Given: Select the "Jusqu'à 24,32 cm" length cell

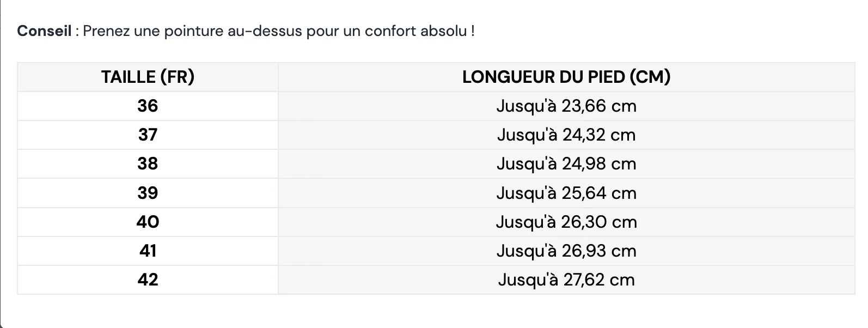Looking at the screenshot, I should [566, 135].
